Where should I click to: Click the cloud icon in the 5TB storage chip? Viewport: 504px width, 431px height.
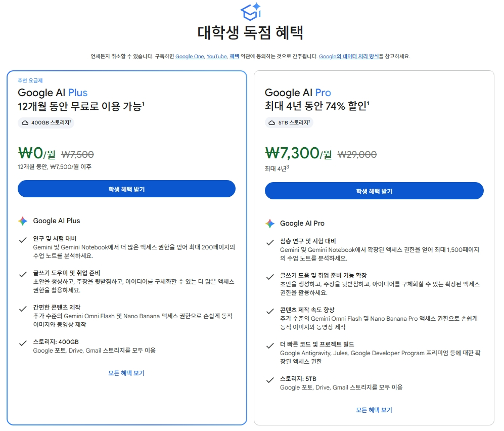coord(272,123)
